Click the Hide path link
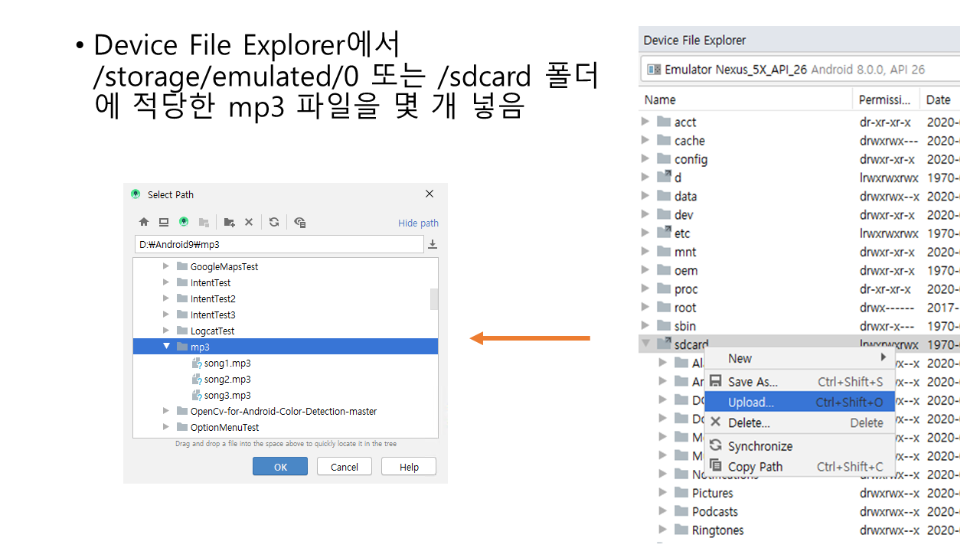This screenshot has height=551, width=980. (x=418, y=223)
